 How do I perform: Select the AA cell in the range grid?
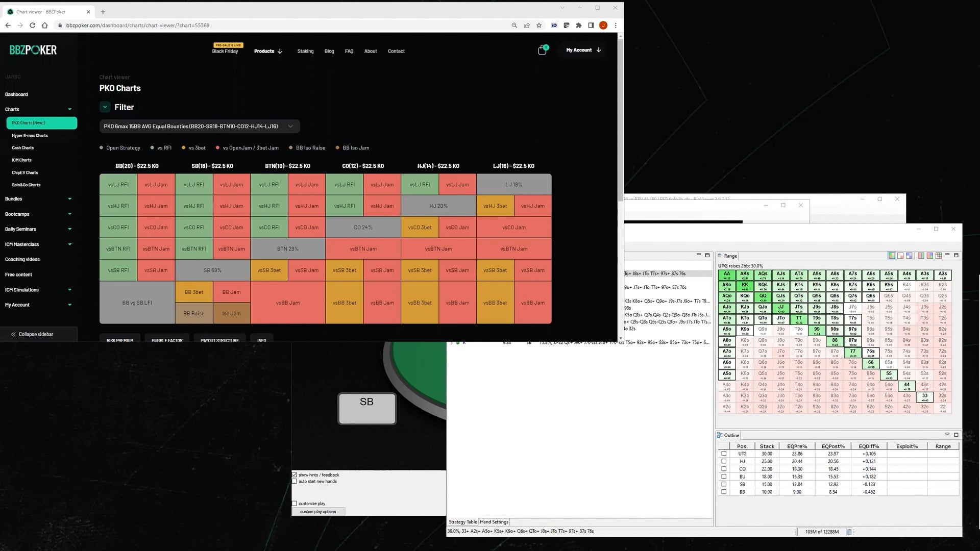click(727, 274)
